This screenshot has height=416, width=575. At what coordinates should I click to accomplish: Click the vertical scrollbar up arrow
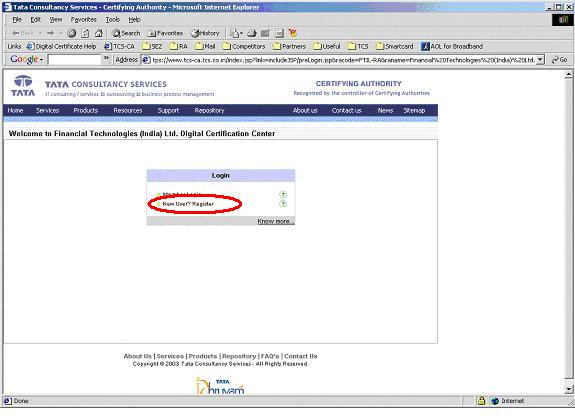[x=568, y=74]
